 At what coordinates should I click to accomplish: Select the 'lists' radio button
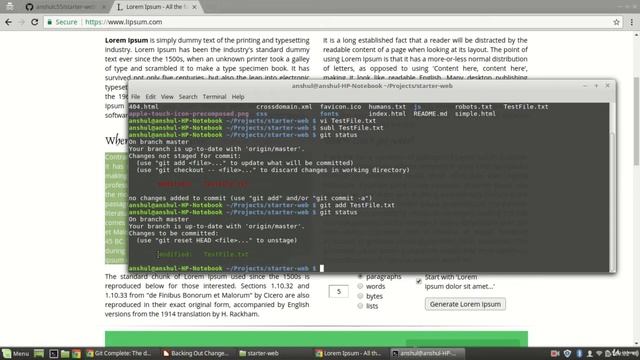tap(360, 306)
